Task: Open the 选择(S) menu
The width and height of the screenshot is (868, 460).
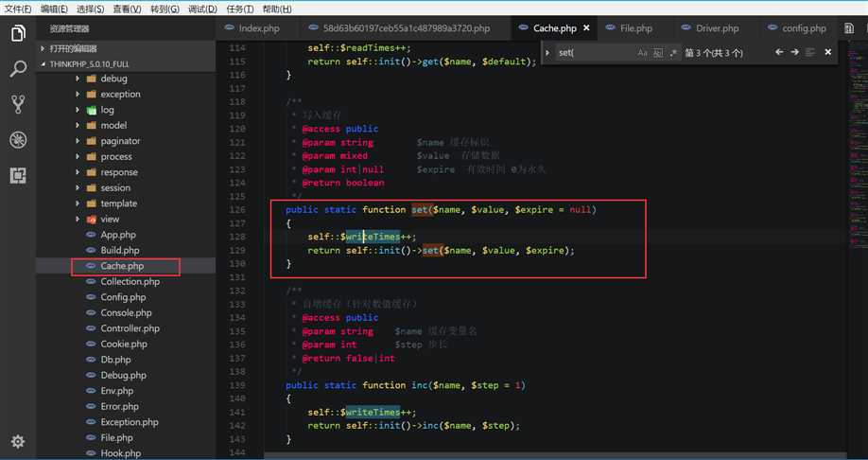Action: click(90, 9)
